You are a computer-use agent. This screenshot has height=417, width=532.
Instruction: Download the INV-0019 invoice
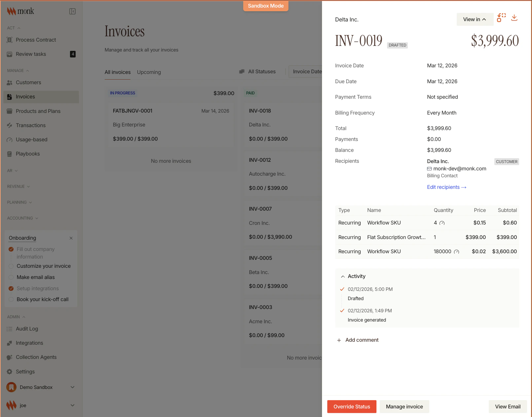[x=514, y=17]
